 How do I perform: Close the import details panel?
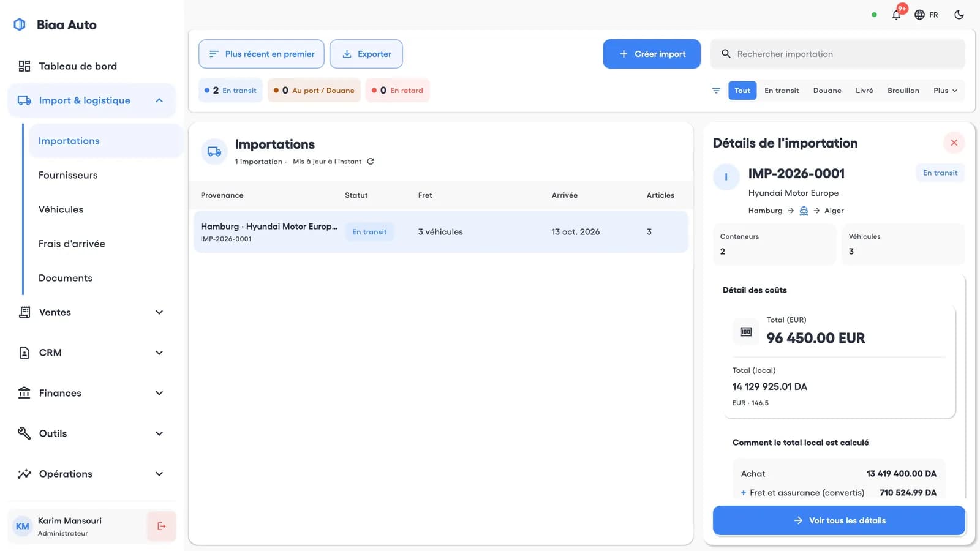click(954, 143)
